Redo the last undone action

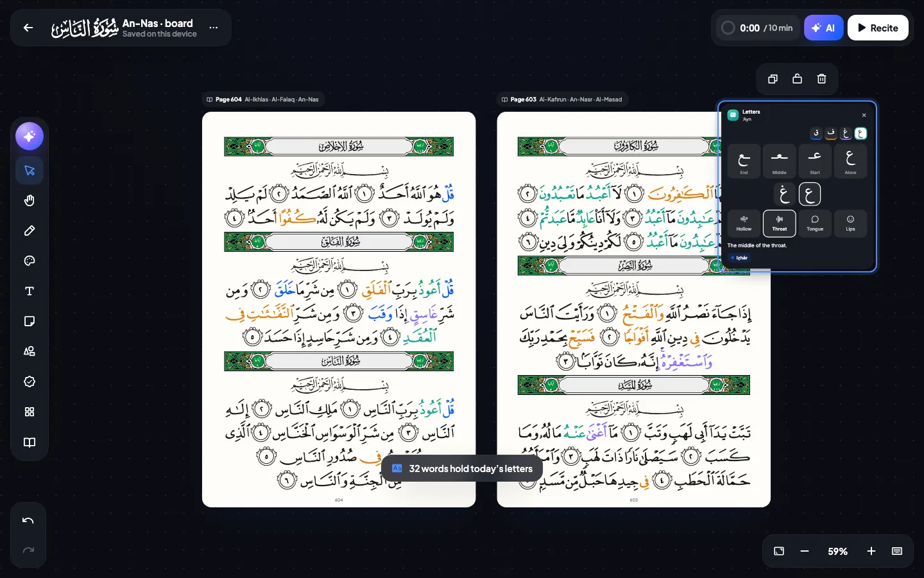(x=28, y=550)
